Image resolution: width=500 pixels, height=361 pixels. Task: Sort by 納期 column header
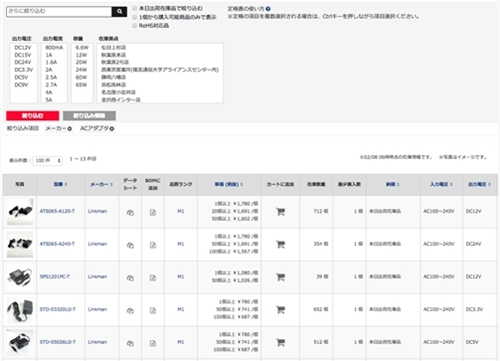[x=393, y=184]
